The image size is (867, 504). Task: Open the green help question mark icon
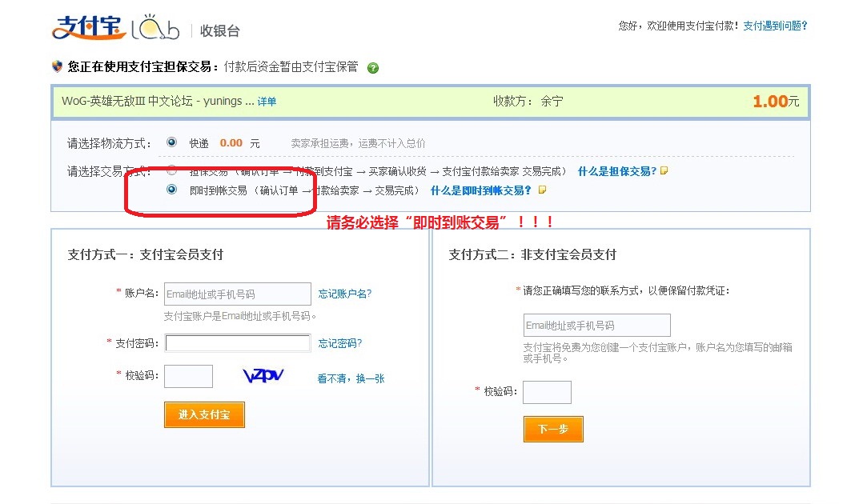click(373, 68)
